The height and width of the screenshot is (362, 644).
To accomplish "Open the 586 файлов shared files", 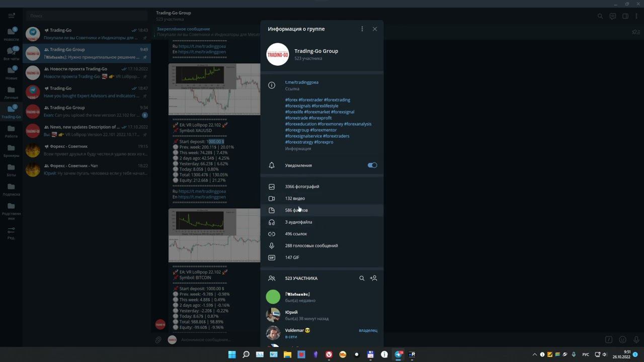I will [322, 210].
